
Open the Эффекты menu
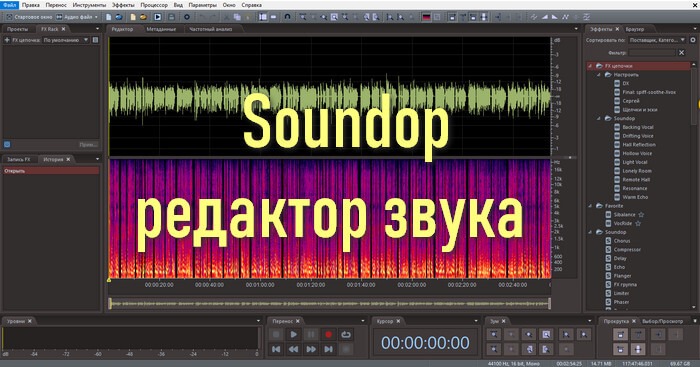(x=123, y=5)
